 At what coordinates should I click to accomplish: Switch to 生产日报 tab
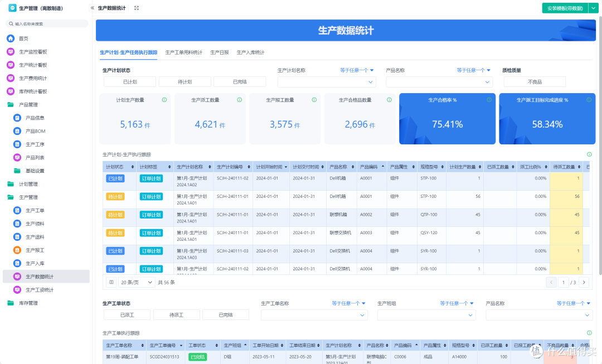[219, 52]
